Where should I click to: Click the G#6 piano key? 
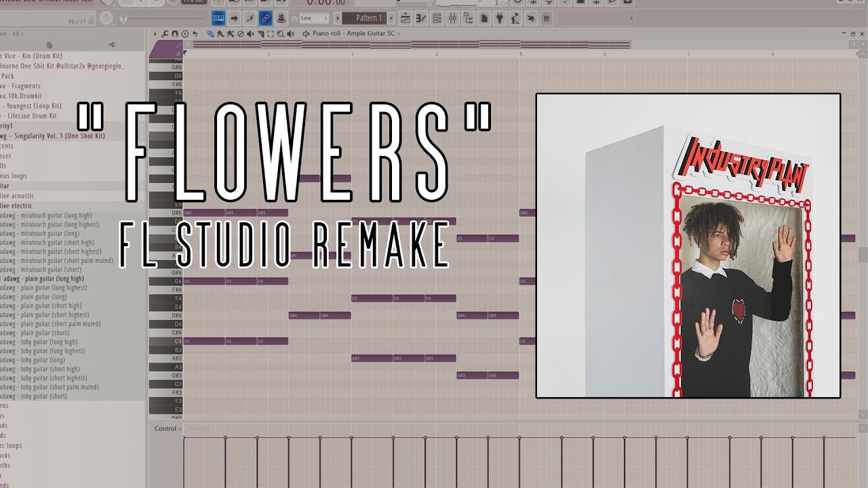click(x=166, y=67)
